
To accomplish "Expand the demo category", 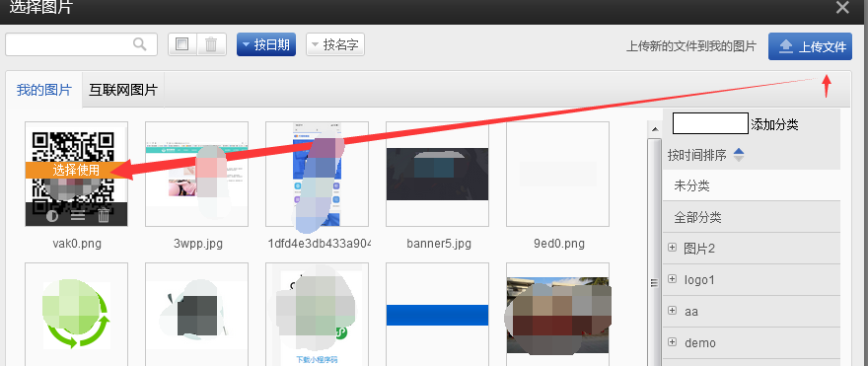I will coord(672,342).
